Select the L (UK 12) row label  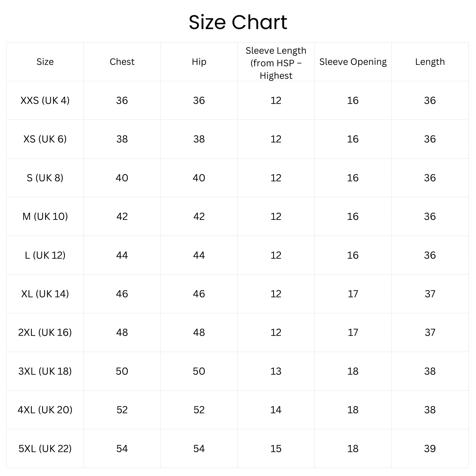pyautogui.click(x=45, y=255)
